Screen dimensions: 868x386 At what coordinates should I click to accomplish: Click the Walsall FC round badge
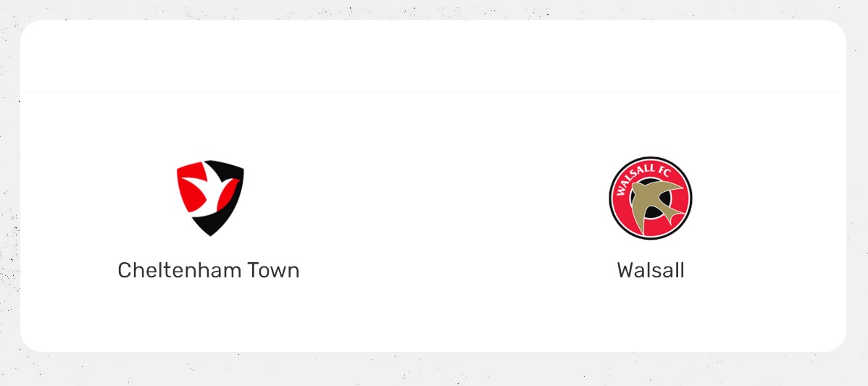(650, 198)
